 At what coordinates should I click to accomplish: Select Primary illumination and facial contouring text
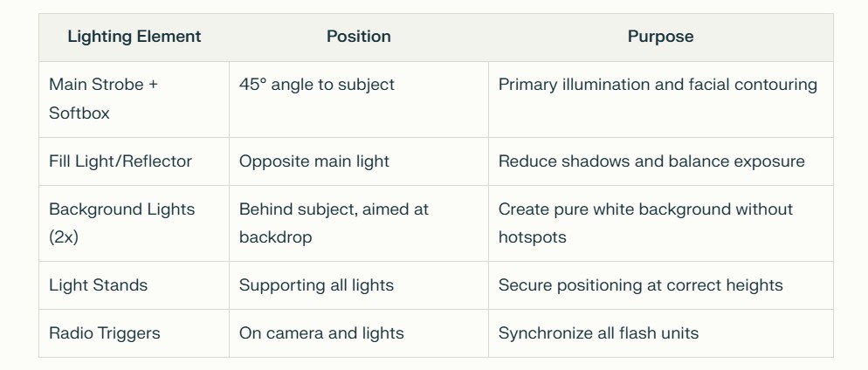(x=658, y=85)
